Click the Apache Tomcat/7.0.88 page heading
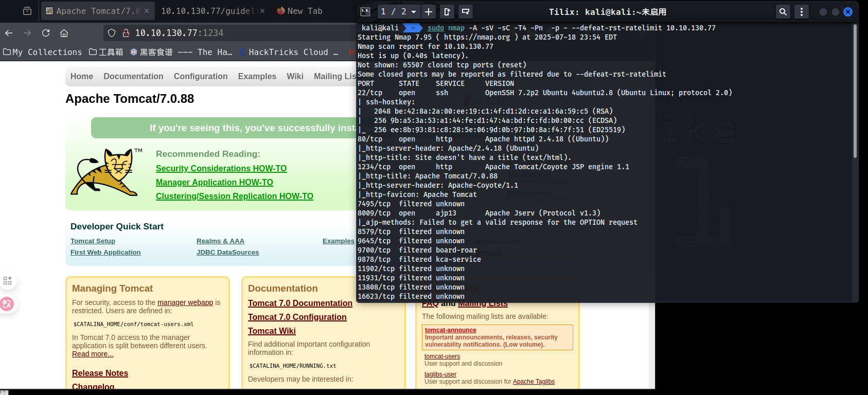868x395 pixels. (130, 99)
